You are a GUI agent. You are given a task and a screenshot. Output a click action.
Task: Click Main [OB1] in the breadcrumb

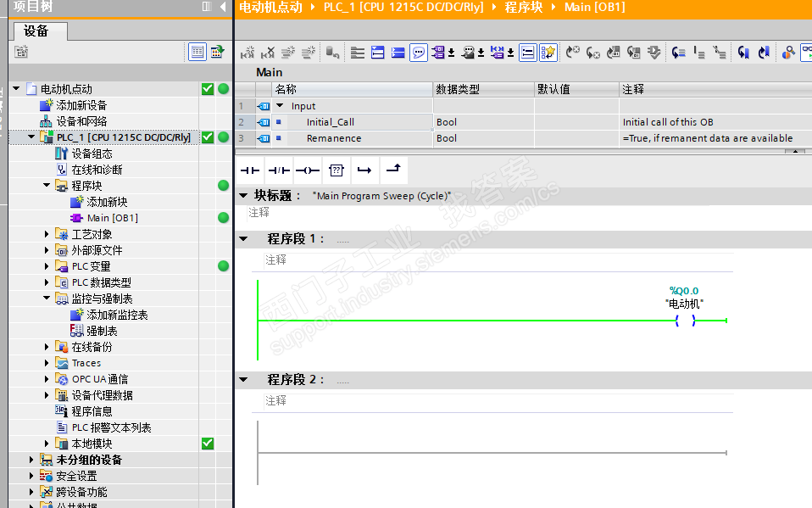594,8
